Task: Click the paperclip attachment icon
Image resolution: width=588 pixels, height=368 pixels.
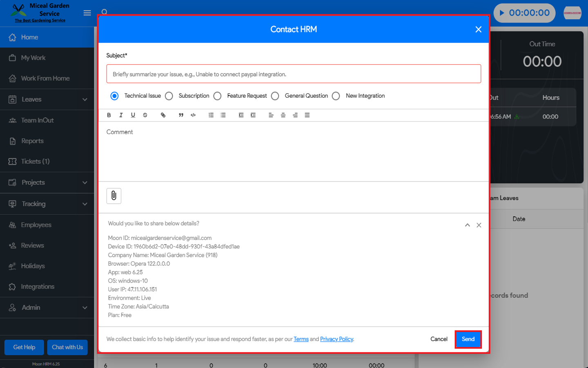Action: click(114, 196)
